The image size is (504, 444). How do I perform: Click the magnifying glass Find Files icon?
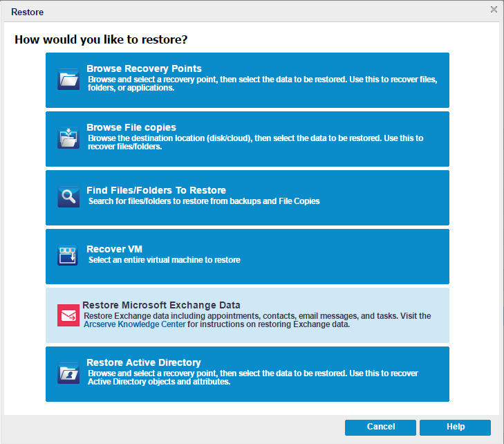(68, 196)
